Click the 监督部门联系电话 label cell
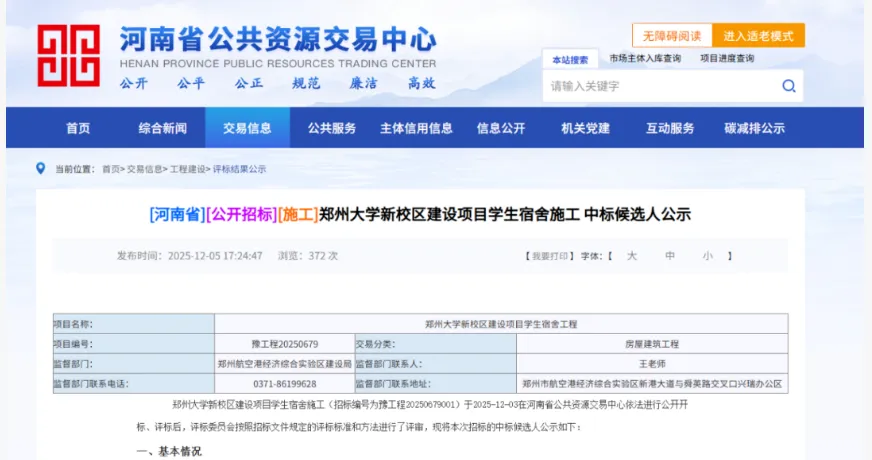This screenshot has width=872, height=460. coord(134,384)
